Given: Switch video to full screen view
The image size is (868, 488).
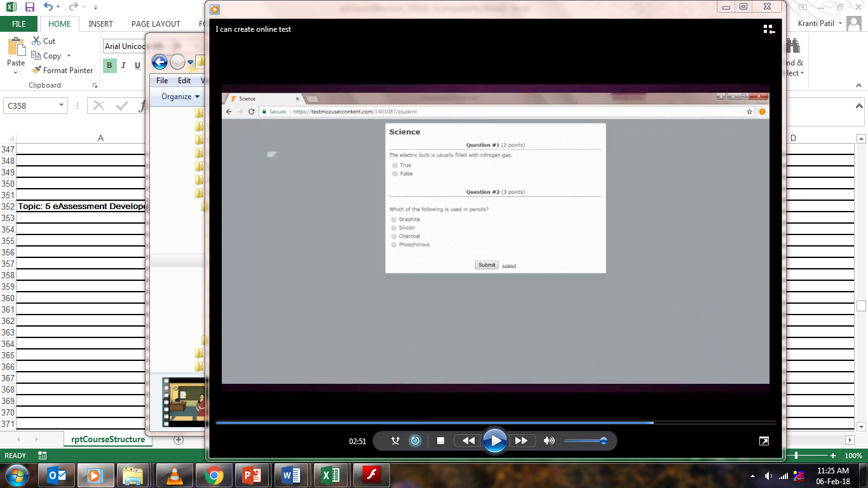Looking at the screenshot, I should click(x=764, y=441).
